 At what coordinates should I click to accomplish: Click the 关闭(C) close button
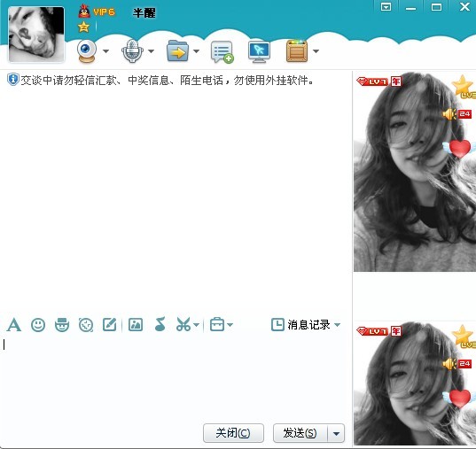(233, 433)
